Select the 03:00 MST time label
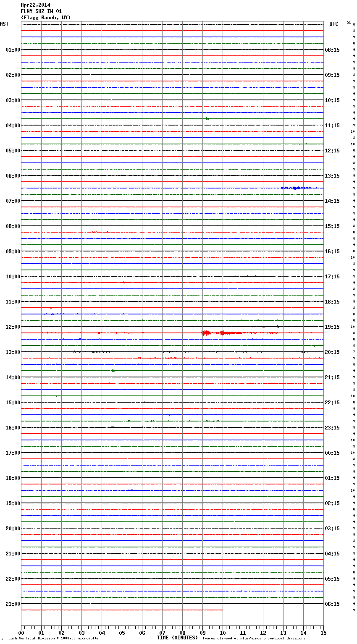 (13, 100)
